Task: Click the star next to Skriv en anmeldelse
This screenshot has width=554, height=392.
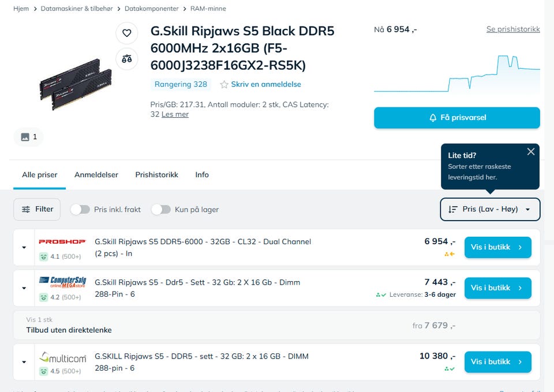Action: click(x=224, y=84)
